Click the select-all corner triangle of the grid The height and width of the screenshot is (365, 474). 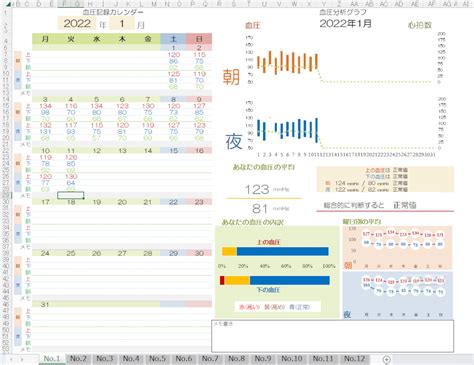click(9, 4)
